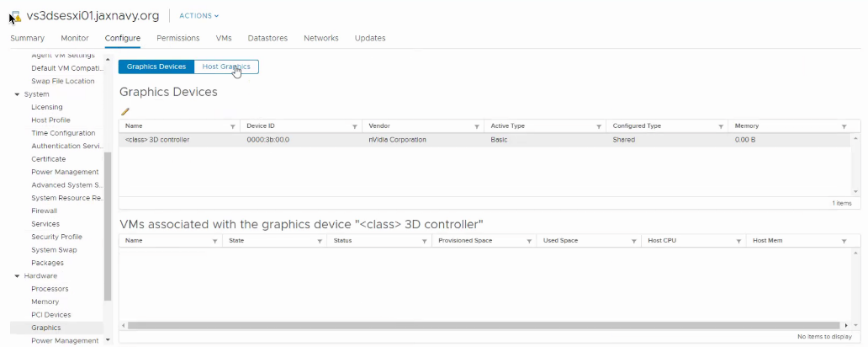Open Time Configuration in sidebar
The height and width of the screenshot is (347, 868).
[63, 133]
